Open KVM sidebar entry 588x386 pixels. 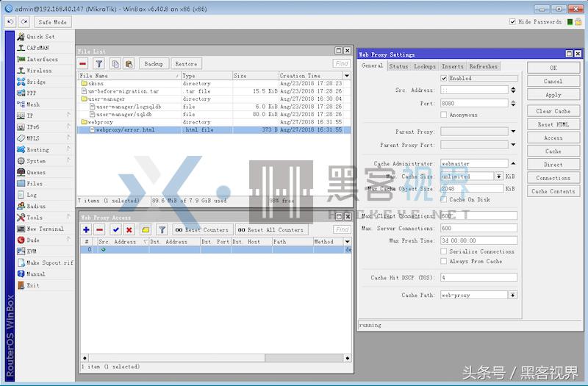pyautogui.click(x=32, y=251)
